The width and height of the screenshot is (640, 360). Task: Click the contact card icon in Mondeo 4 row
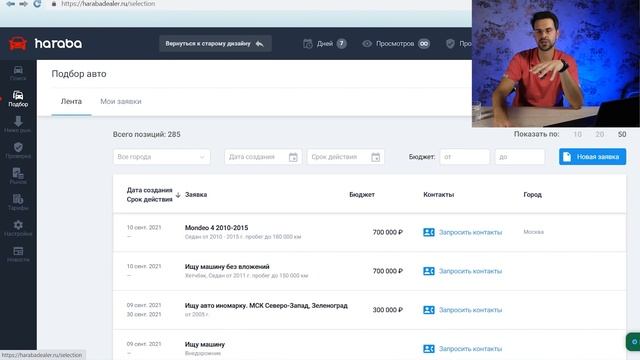429,232
